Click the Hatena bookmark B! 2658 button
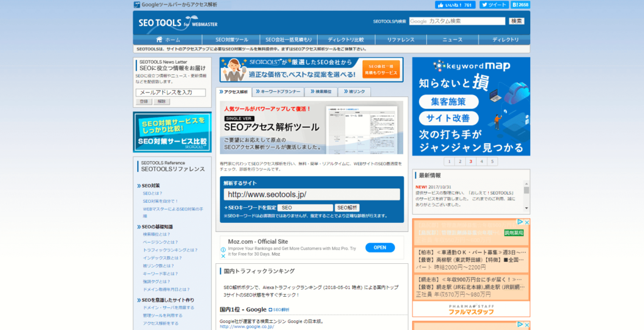This screenshot has width=644, height=330. [520, 5]
